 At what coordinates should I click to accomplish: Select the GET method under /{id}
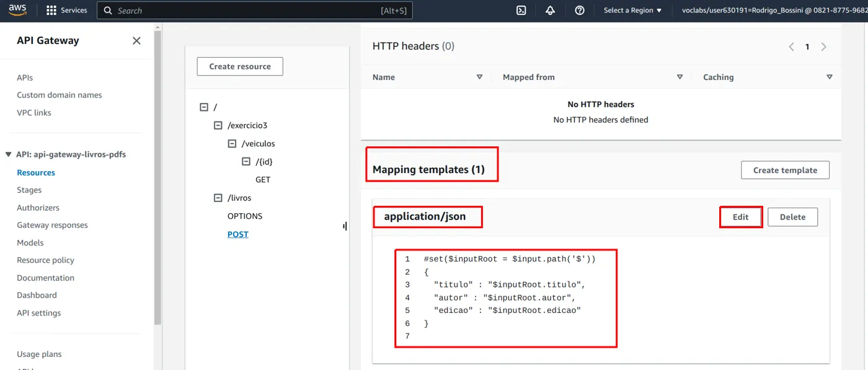(x=263, y=180)
